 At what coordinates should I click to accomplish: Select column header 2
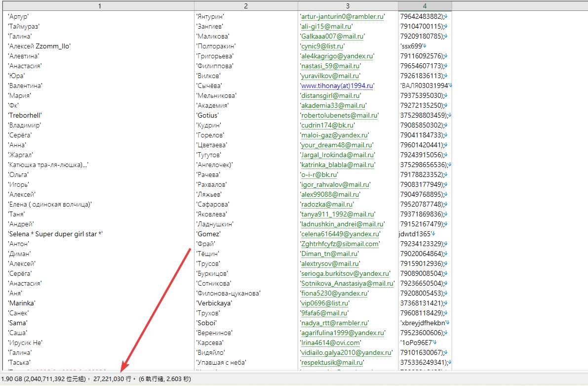click(246, 6)
